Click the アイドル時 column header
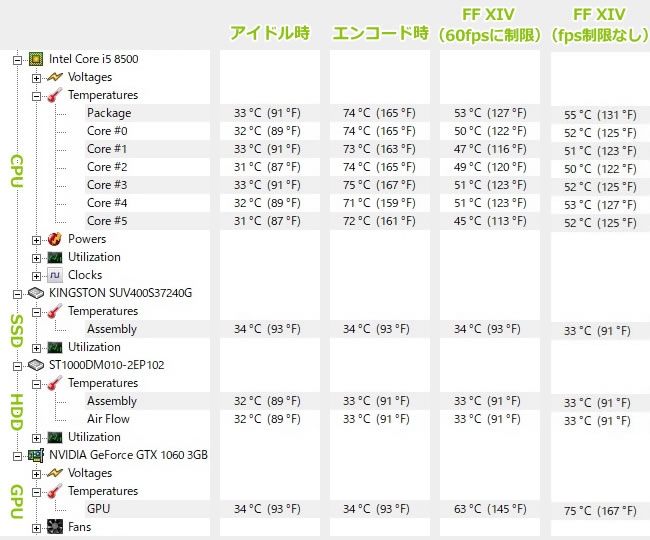The width and height of the screenshot is (650, 540). [x=270, y=33]
